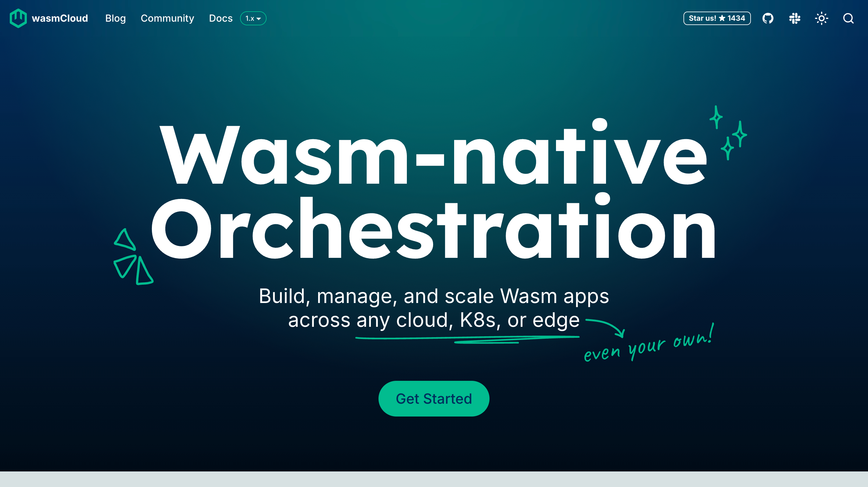Click the search magnifier icon
Image resolution: width=868 pixels, height=487 pixels.
tap(849, 19)
